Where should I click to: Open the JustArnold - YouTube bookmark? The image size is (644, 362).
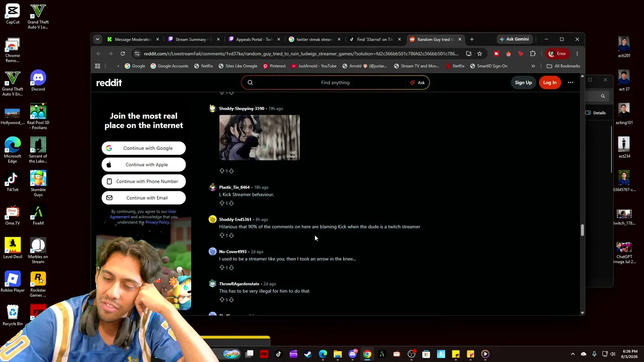click(x=313, y=66)
